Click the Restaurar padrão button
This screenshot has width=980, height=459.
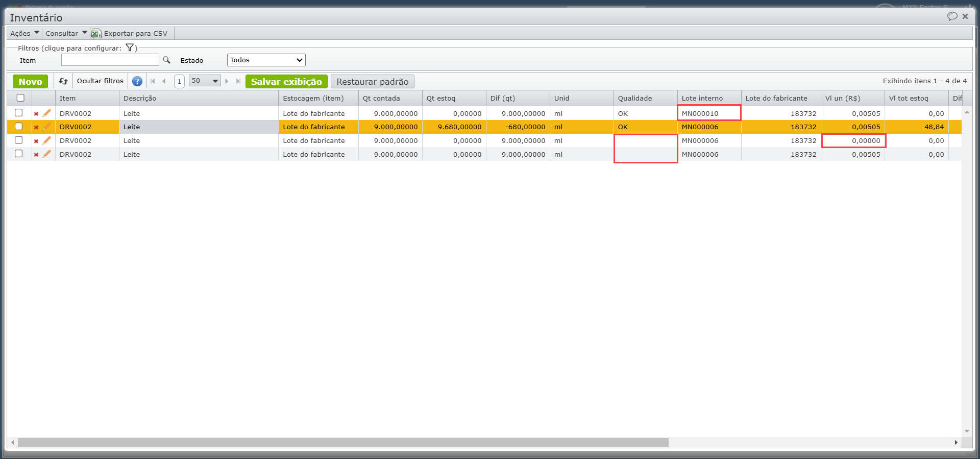point(372,82)
